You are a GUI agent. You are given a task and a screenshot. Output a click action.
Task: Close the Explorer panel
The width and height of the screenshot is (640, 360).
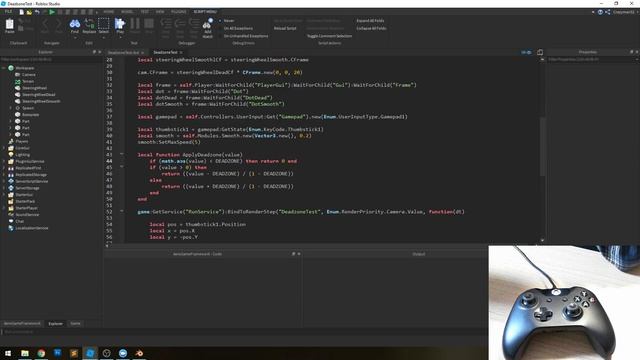pyautogui.click(x=100, y=52)
